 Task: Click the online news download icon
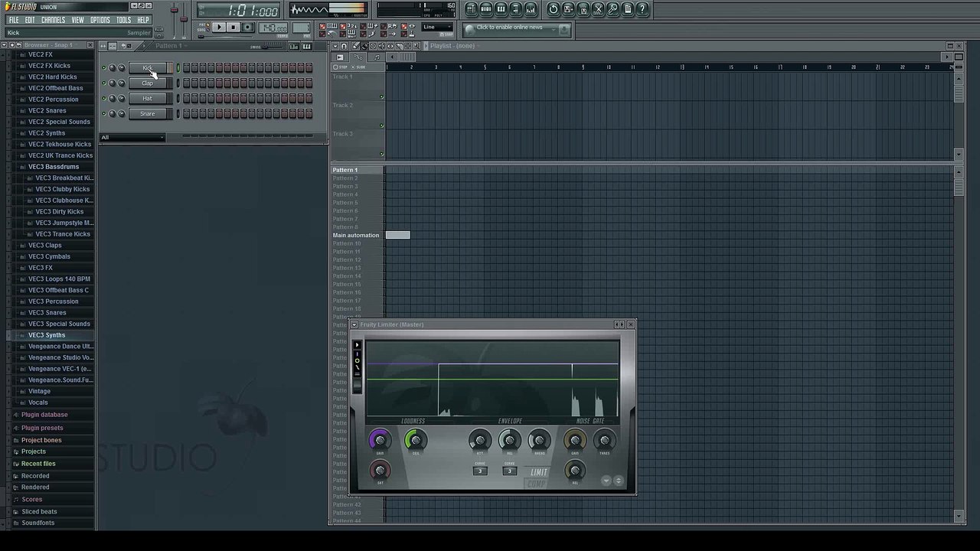tap(564, 29)
